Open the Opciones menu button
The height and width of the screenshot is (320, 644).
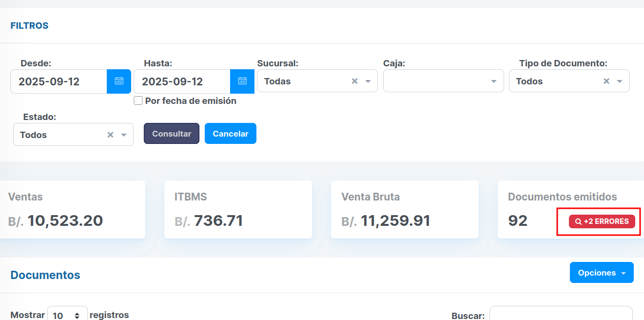(x=602, y=273)
